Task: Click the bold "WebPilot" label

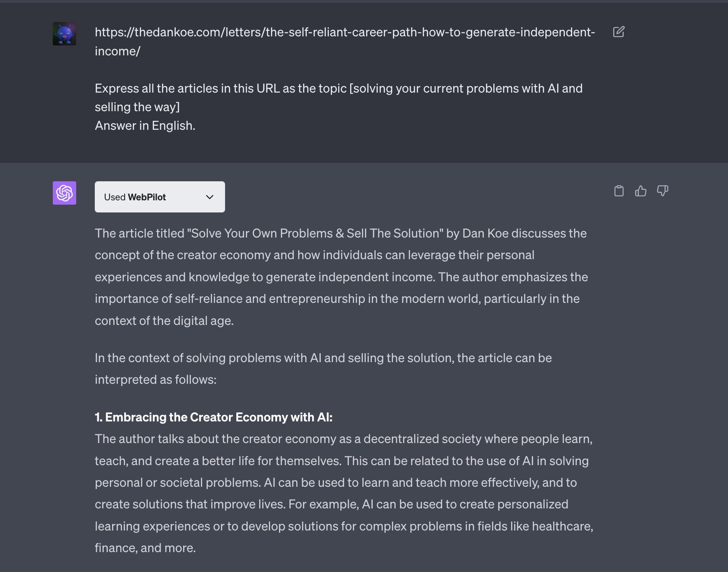Action: pos(147,197)
